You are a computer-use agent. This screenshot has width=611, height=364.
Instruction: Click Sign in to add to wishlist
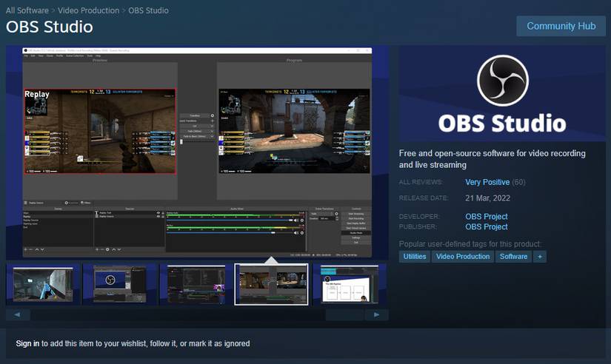(x=27, y=343)
